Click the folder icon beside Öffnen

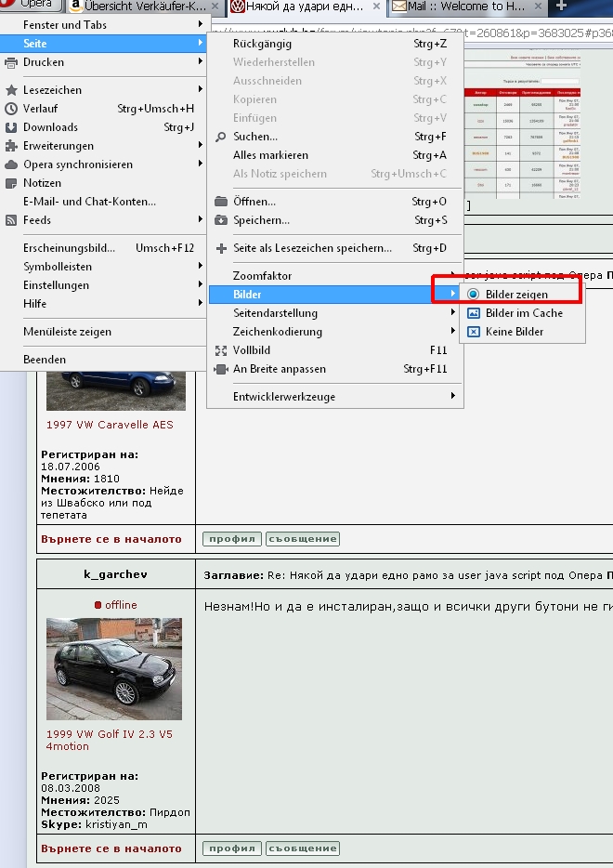(x=221, y=202)
